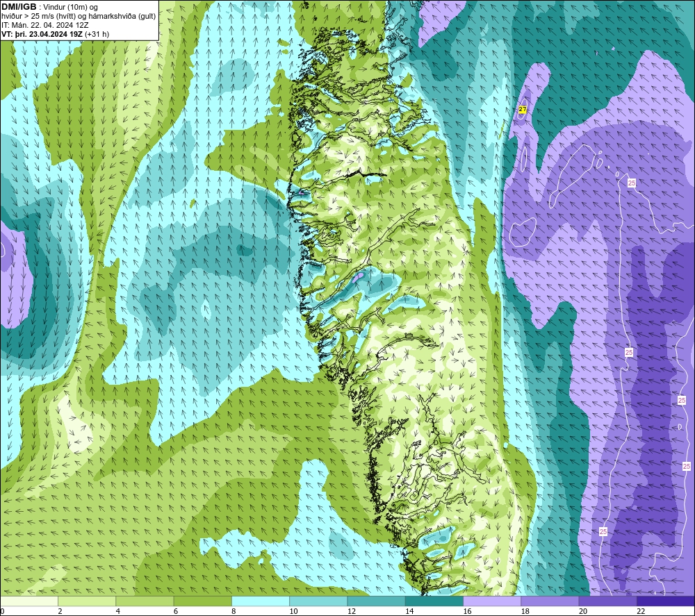Select the 0–2 m/s pale color swatch
This screenshot has height=616, width=695.
tap(28, 601)
